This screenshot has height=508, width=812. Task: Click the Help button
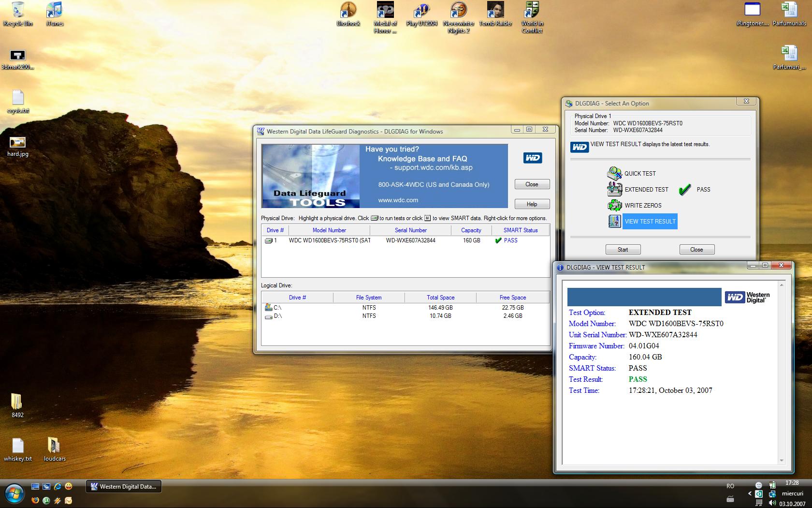[x=532, y=204]
